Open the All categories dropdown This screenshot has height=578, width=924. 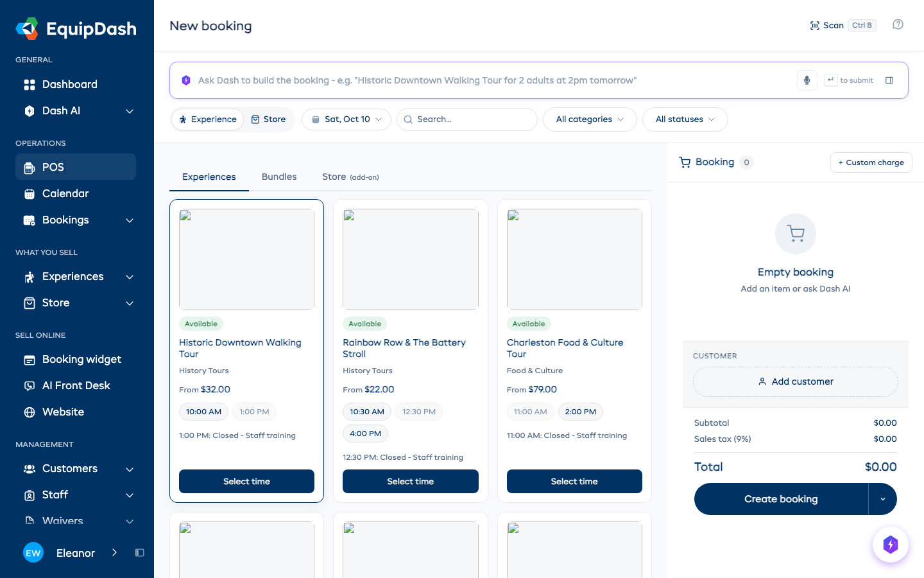point(590,119)
